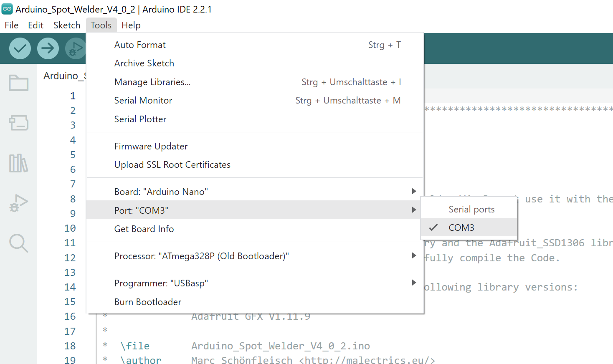This screenshot has height=364, width=613.
Task: Click "fully compile the Code." comment text
Action: coord(492,258)
